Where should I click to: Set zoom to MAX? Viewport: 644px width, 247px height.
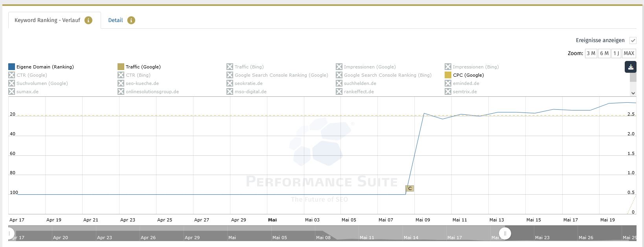coord(629,53)
